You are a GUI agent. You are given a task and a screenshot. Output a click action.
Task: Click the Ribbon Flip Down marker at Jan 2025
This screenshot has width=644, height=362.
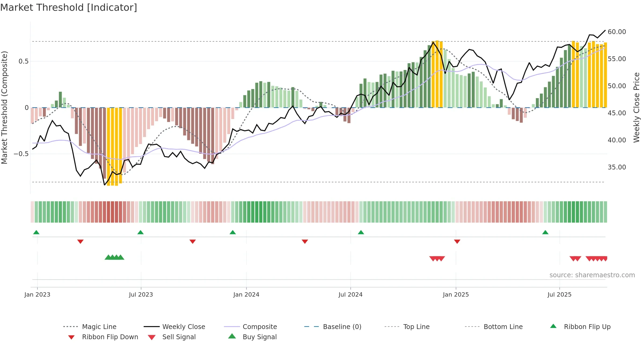pos(457,242)
